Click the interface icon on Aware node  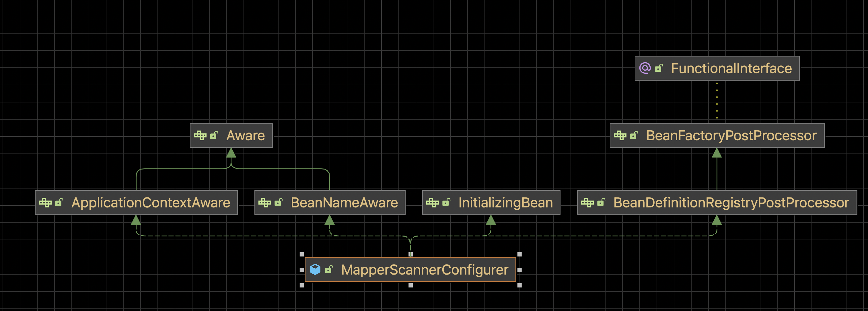pyautogui.click(x=200, y=135)
